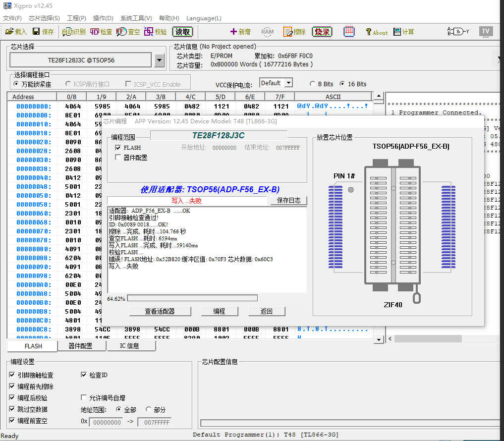The width and height of the screenshot is (504, 441).
Task: Toggle the 器件配置 checkbox in dialog
Action: click(x=118, y=158)
